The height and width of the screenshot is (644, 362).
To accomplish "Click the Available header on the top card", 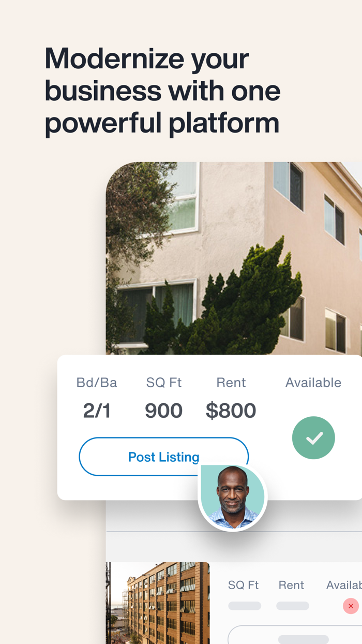I will [313, 382].
